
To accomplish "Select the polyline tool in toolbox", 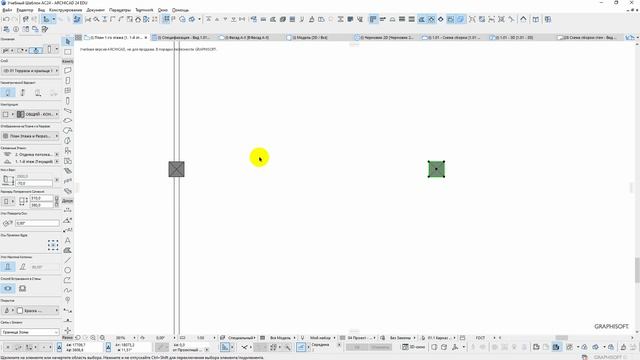I will [x=68, y=280].
